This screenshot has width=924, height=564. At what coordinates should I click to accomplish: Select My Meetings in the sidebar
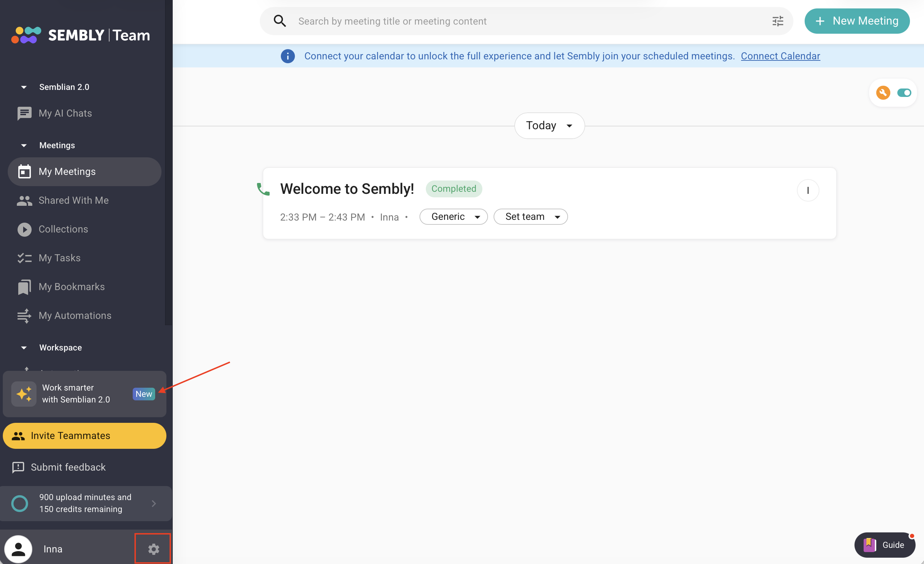click(x=67, y=171)
